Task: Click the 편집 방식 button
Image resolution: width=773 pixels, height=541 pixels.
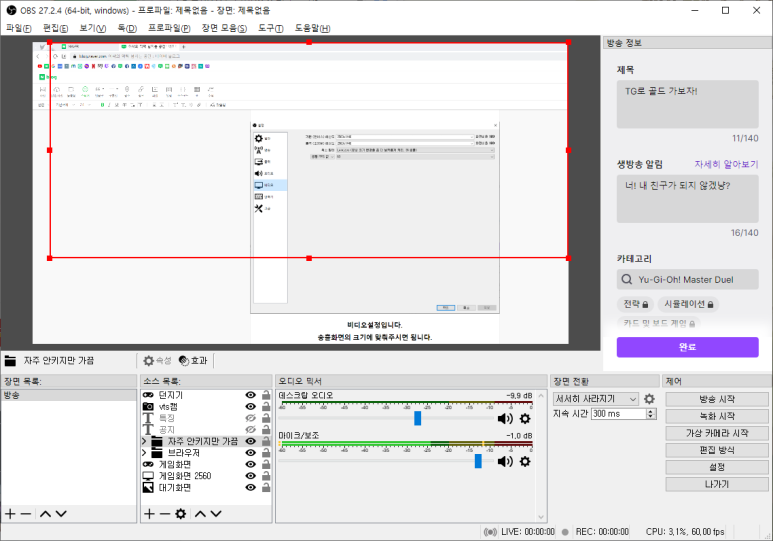Action: click(x=717, y=450)
